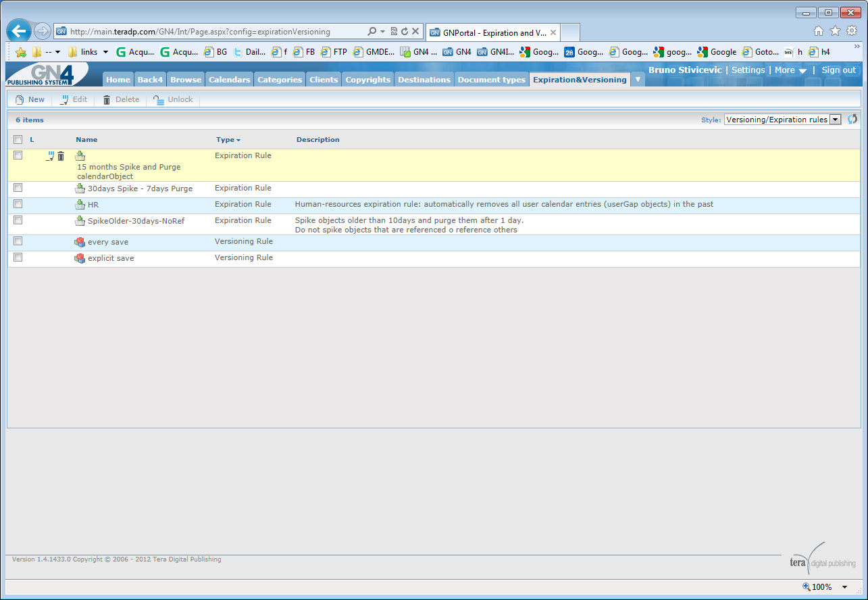Open the Document types tab
The height and width of the screenshot is (600, 868).
pyautogui.click(x=491, y=80)
